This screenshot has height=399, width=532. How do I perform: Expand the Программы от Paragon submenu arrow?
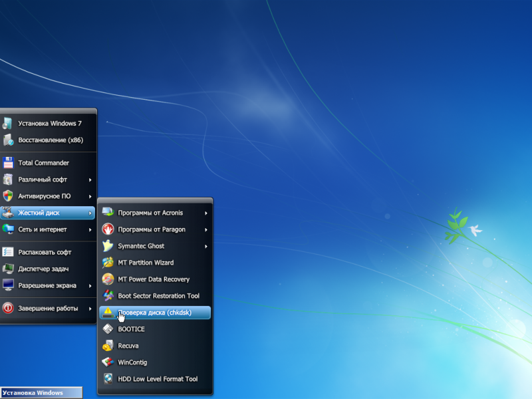coord(206,229)
